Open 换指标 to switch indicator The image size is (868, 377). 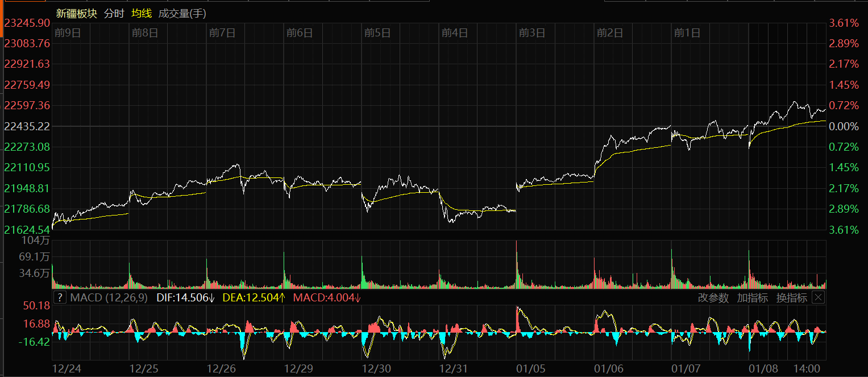pyautogui.click(x=791, y=297)
